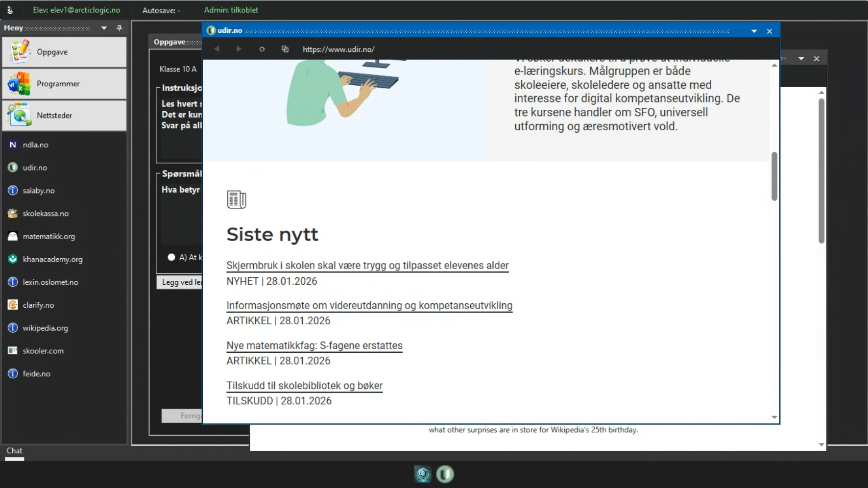Open the dropdown chevron on the background window
Viewport: 868px width, 488px height.
[802, 58]
